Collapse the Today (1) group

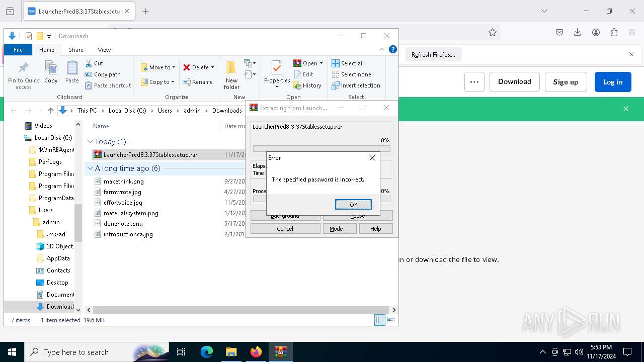91,142
